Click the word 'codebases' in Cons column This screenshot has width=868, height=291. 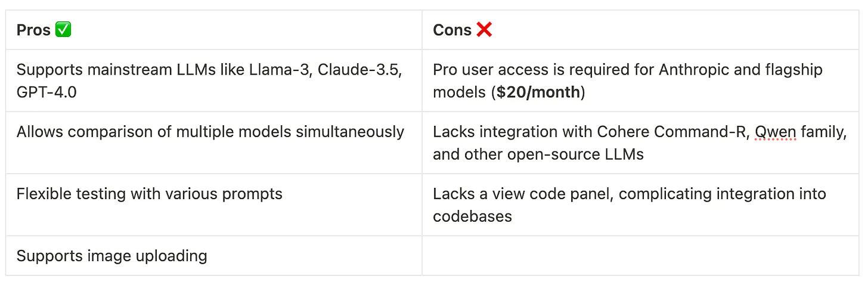[x=472, y=216]
